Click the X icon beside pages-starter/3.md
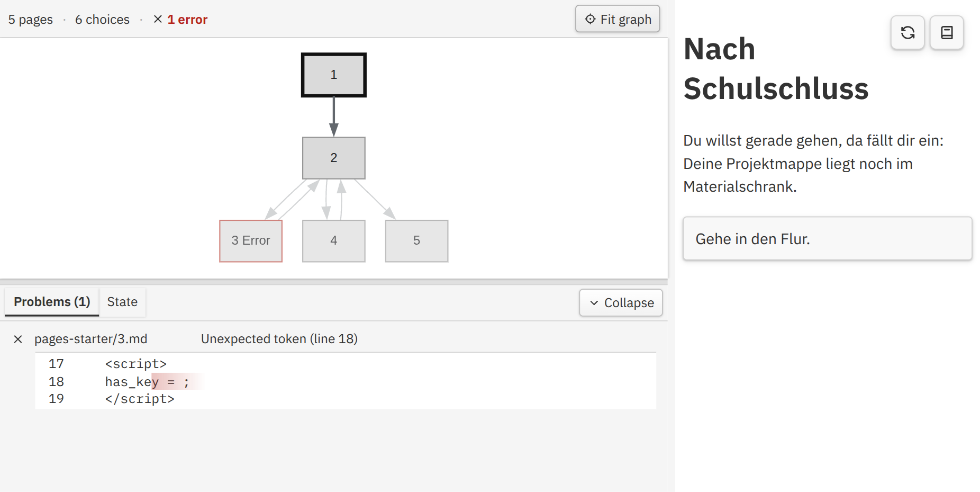Image resolution: width=980 pixels, height=492 pixels. pos(18,339)
